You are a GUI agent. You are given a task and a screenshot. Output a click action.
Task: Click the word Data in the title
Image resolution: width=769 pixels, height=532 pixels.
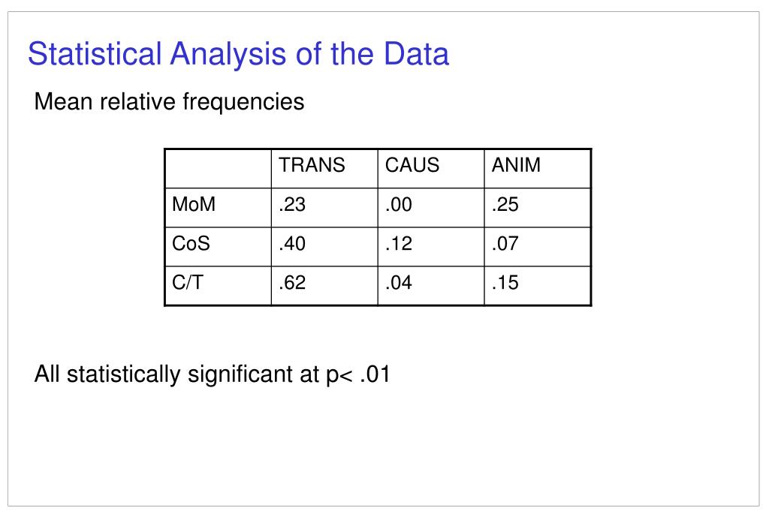coord(416,54)
